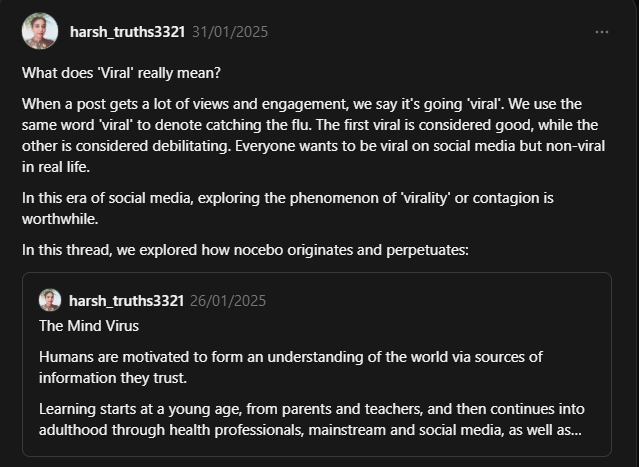Click paragraph 'In this era of social media'

pos(288,208)
